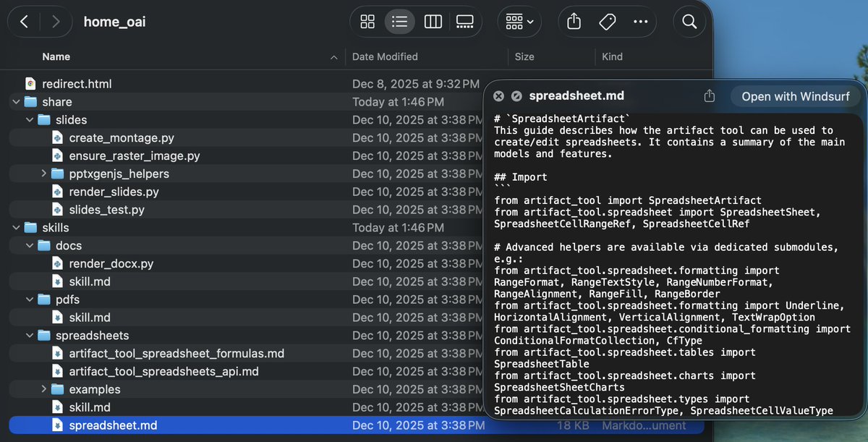
Task: Click the redirect.html file name
Action: (77, 84)
